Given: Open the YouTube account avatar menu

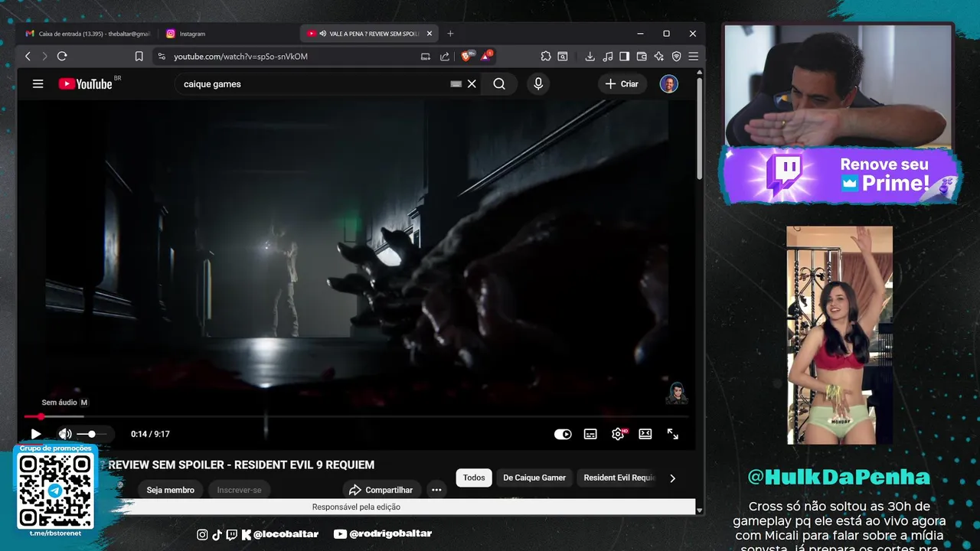Looking at the screenshot, I should [669, 84].
